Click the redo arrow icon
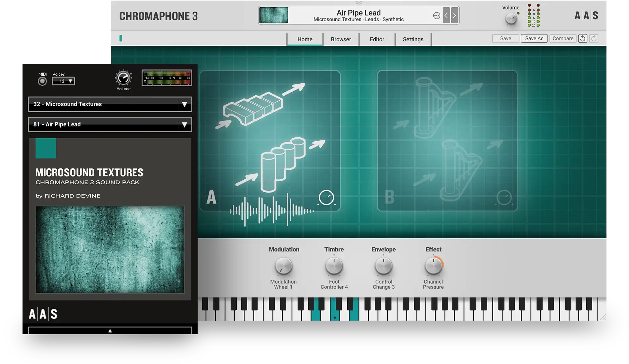 tap(594, 38)
